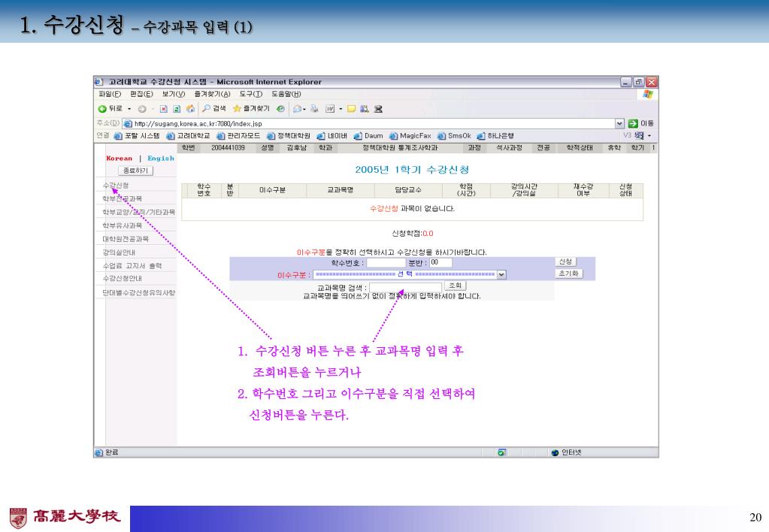Click the Edit with Word icon

(330, 109)
